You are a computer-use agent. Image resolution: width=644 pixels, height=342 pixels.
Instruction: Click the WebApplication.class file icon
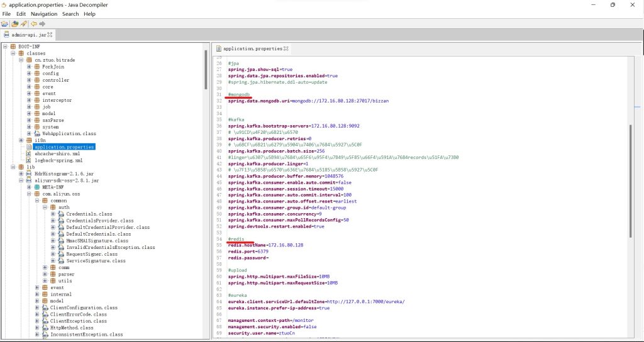[37, 133]
